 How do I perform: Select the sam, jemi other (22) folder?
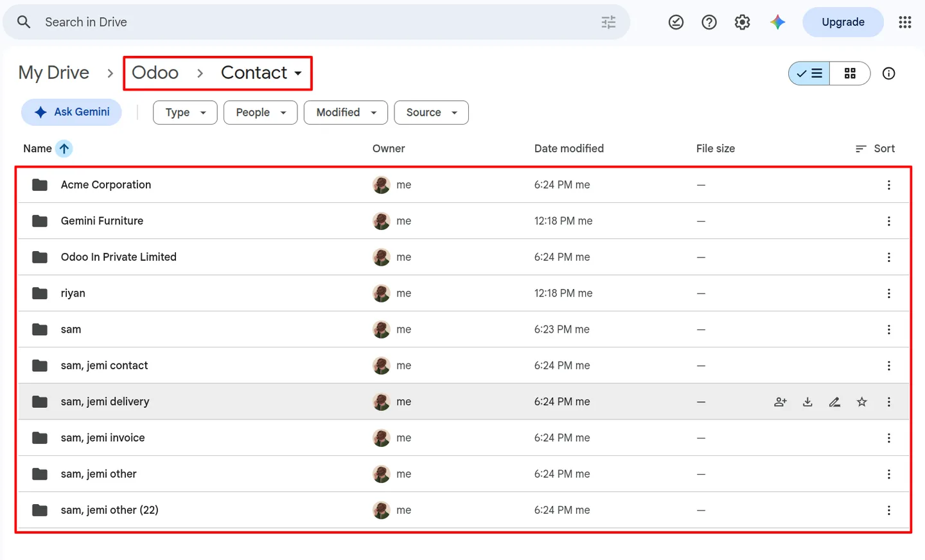(463, 511)
